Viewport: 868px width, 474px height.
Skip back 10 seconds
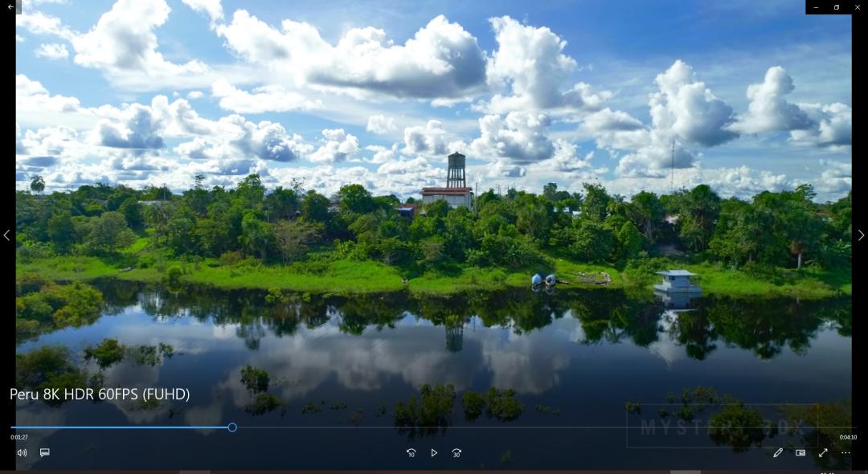click(411, 452)
